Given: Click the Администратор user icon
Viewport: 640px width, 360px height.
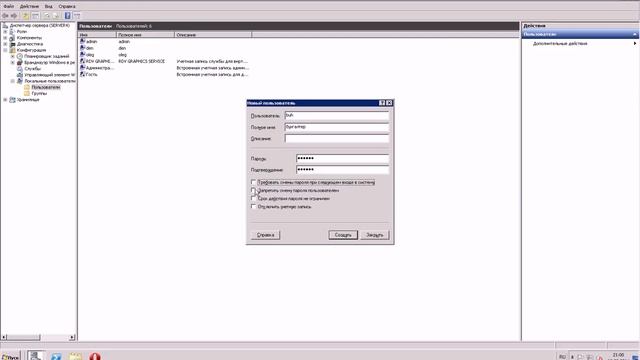Looking at the screenshot, I should pyautogui.click(x=82, y=68).
